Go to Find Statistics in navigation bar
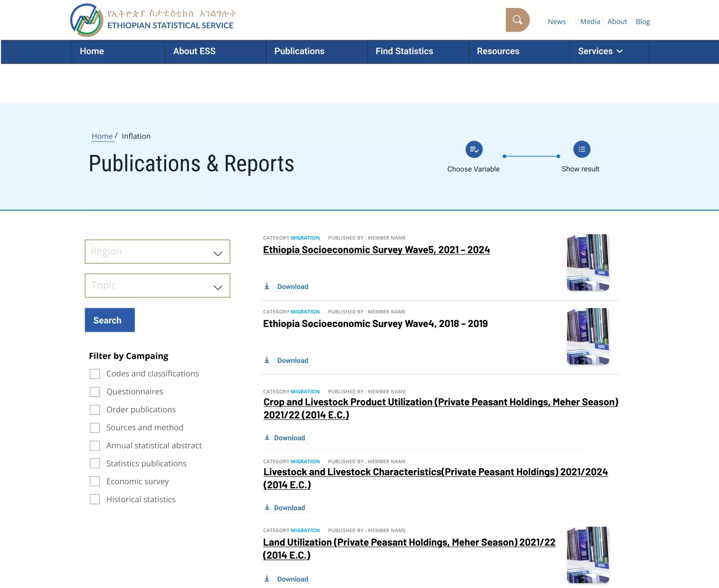This screenshot has height=588, width=719. click(404, 51)
